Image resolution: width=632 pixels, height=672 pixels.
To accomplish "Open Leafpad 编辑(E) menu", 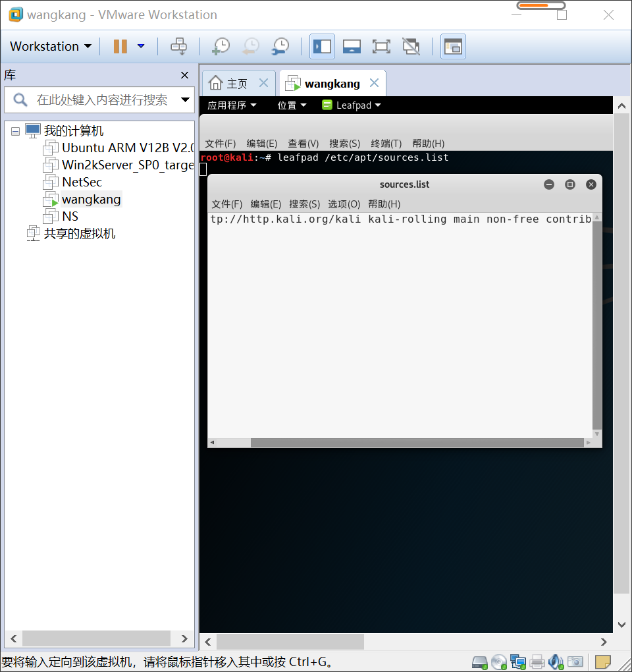I will coord(266,204).
